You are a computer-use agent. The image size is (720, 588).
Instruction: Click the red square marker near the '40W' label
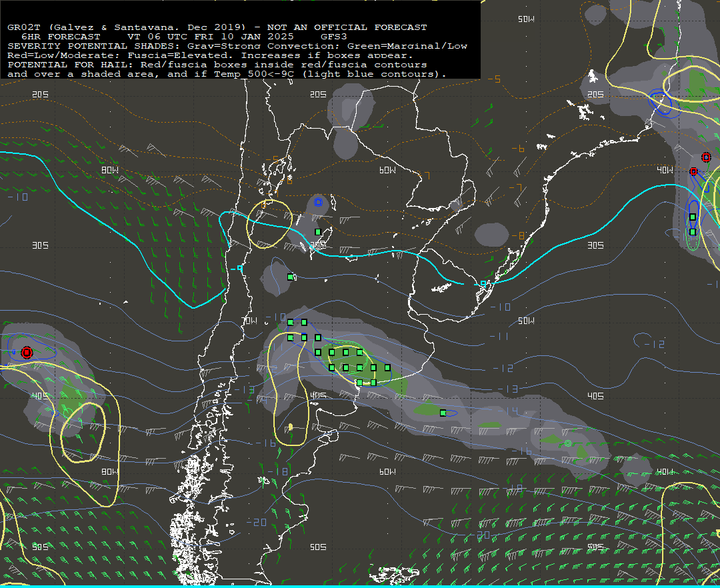pos(693,171)
